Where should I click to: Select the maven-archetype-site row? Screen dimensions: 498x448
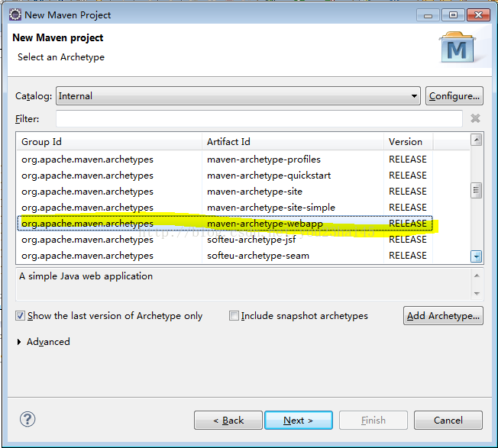[x=225, y=192]
